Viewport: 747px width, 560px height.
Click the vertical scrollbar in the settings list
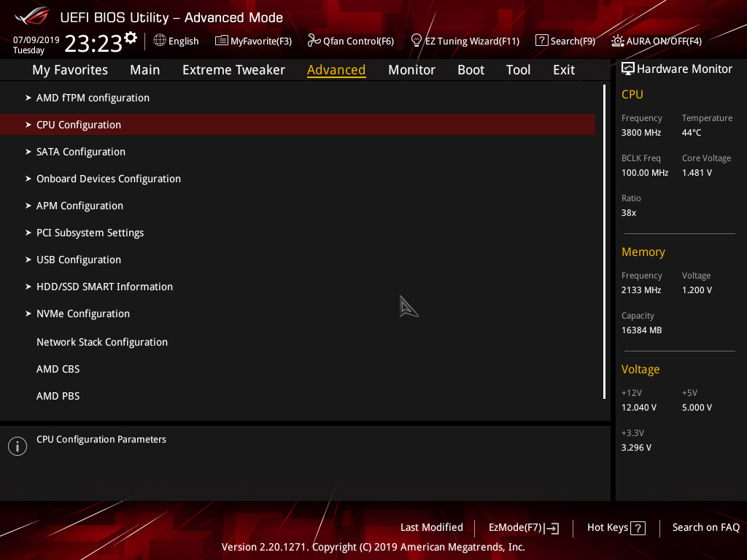point(605,241)
